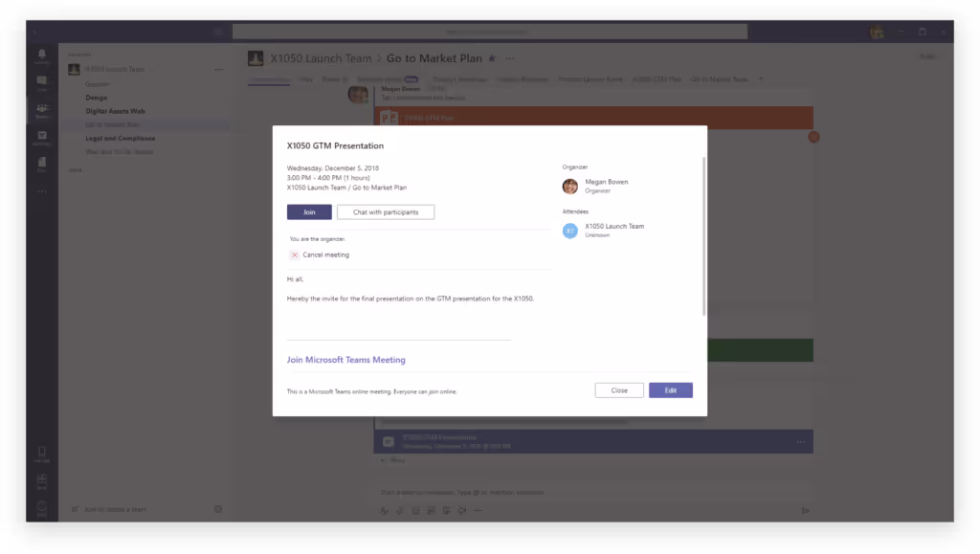Insert a GIF from the compose toolbar
This screenshot has height=554, width=980.
432,510
